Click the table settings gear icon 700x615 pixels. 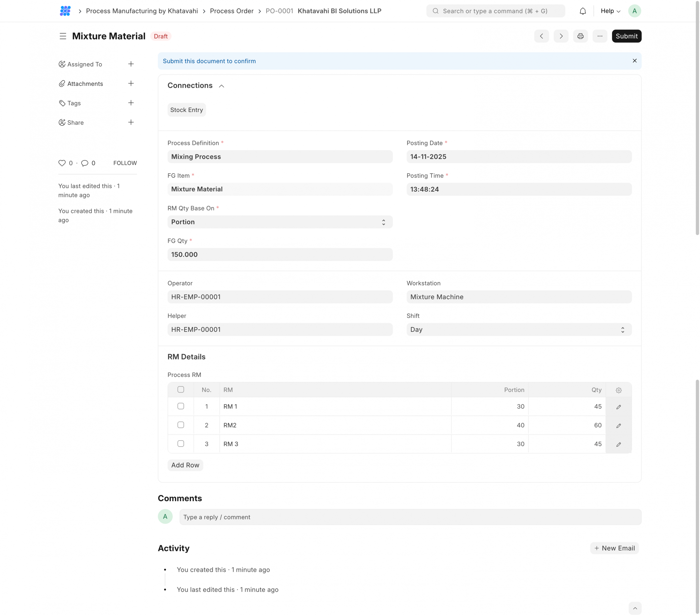pos(618,390)
